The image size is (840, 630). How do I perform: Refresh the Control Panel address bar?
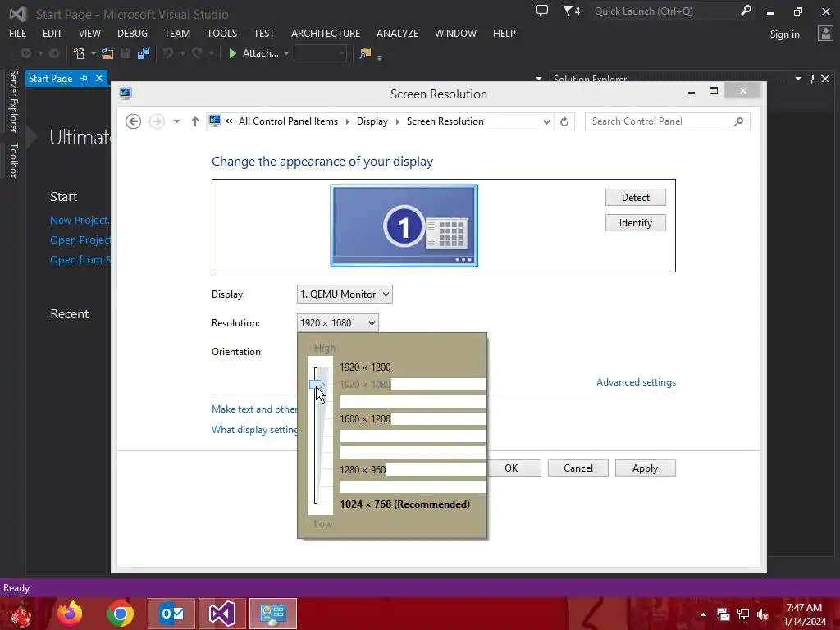pyautogui.click(x=564, y=121)
